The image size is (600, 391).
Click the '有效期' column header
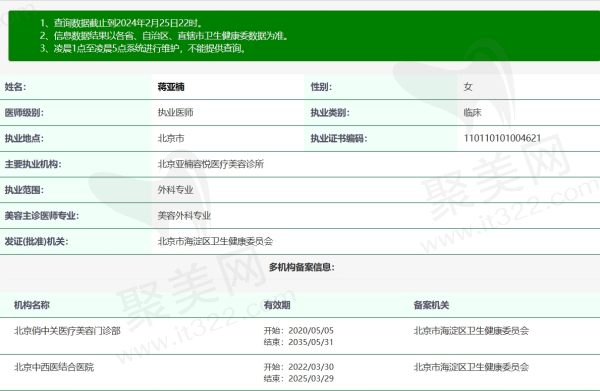click(277, 305)
